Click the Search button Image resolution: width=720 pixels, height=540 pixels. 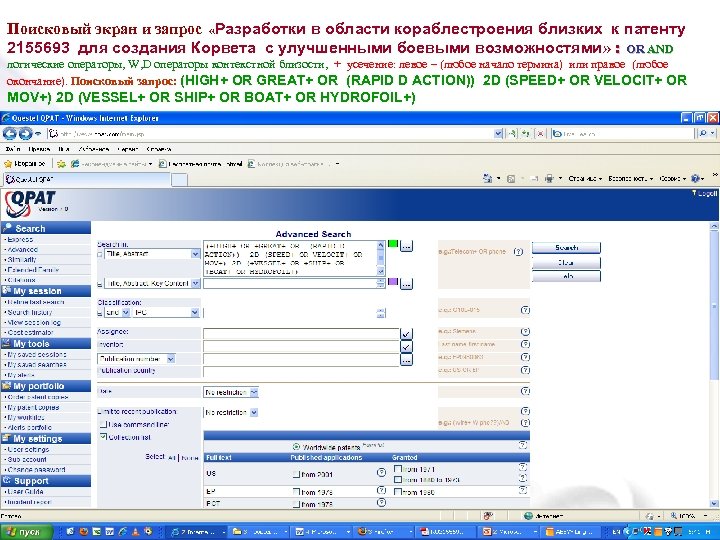(566, 248)
